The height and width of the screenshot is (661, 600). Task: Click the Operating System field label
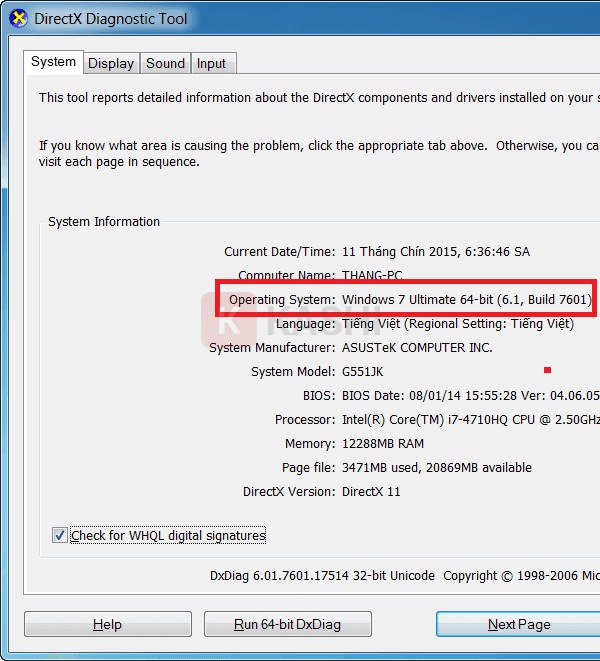(x=282, y=300)
